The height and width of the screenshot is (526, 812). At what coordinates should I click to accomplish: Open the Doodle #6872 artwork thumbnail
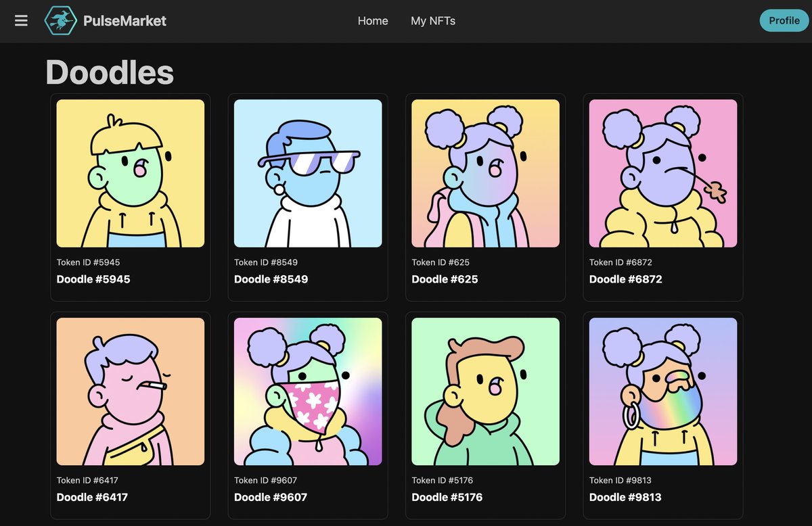click(663, 174)
